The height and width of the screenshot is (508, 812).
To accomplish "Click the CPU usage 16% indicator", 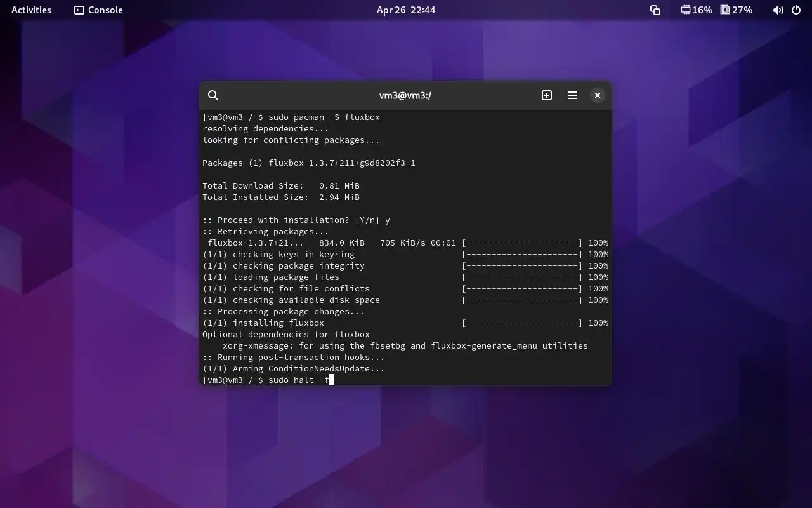I will tap(697, 10).
